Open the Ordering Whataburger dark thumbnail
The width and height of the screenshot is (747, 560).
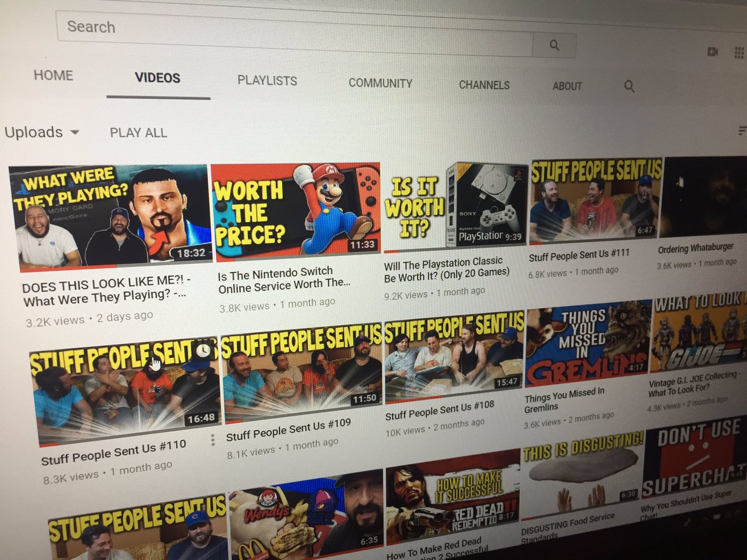(704, 197)
